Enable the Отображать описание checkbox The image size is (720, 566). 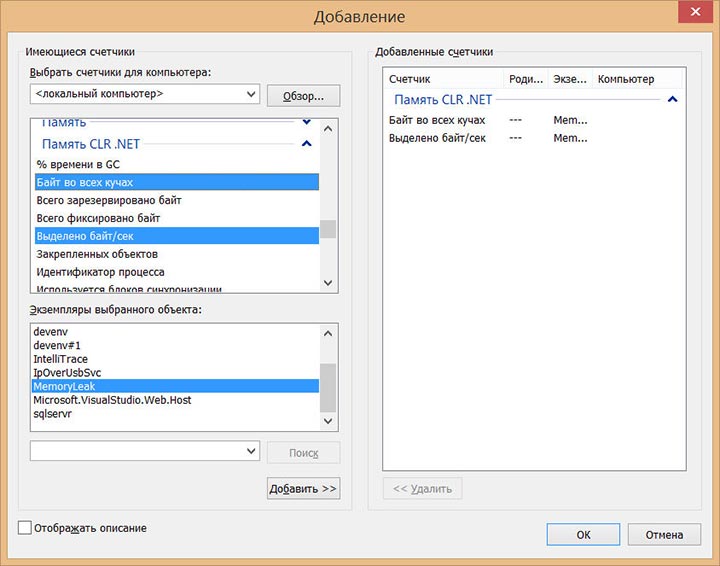point(25,527)
